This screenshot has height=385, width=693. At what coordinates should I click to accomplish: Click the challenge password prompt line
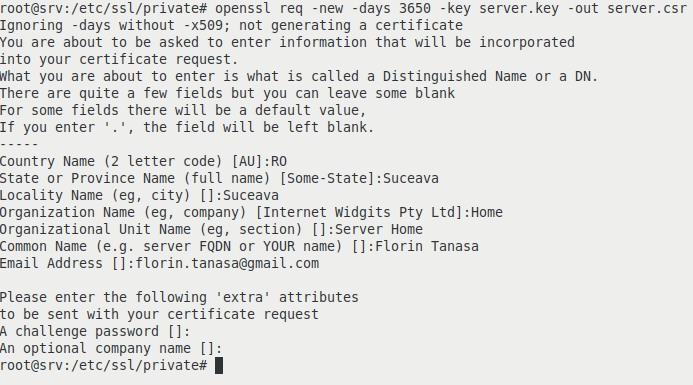coord(95,332)
